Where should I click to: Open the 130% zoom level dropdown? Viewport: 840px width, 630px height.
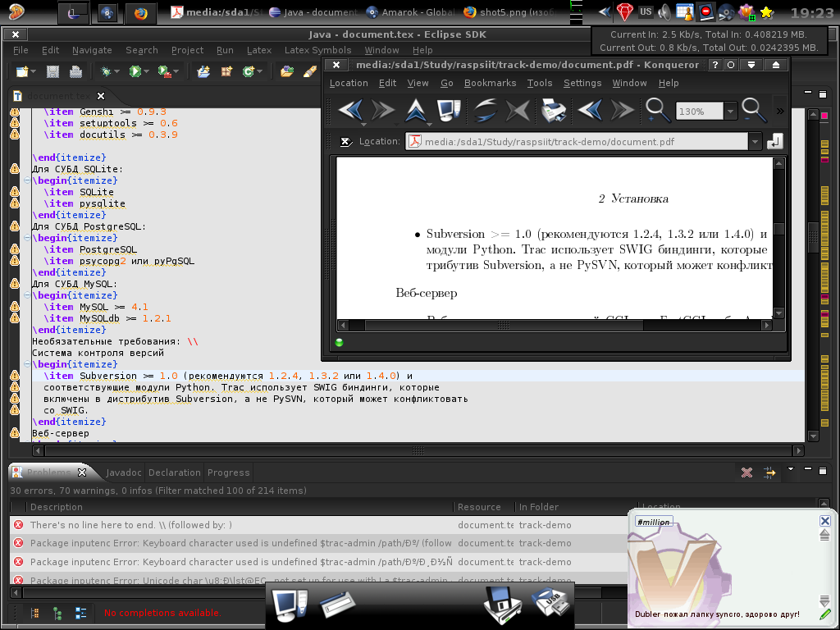(x=729, y=111)
